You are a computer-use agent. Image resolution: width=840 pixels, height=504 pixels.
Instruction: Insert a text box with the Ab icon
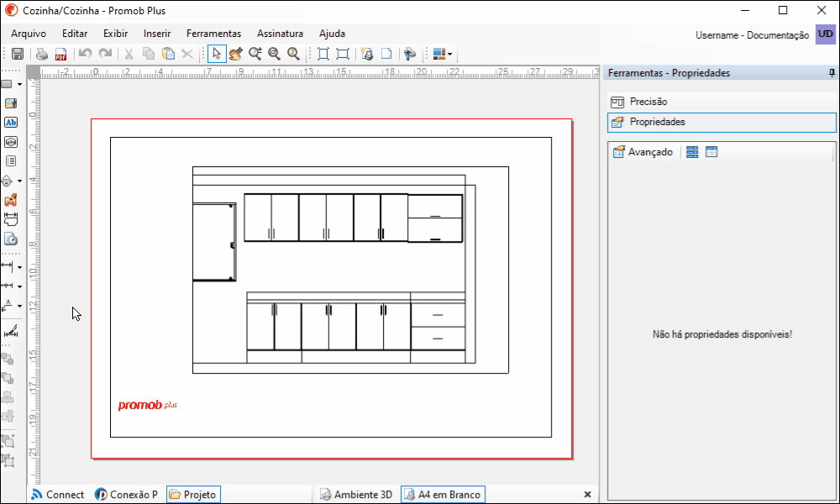tap(10, 123)
